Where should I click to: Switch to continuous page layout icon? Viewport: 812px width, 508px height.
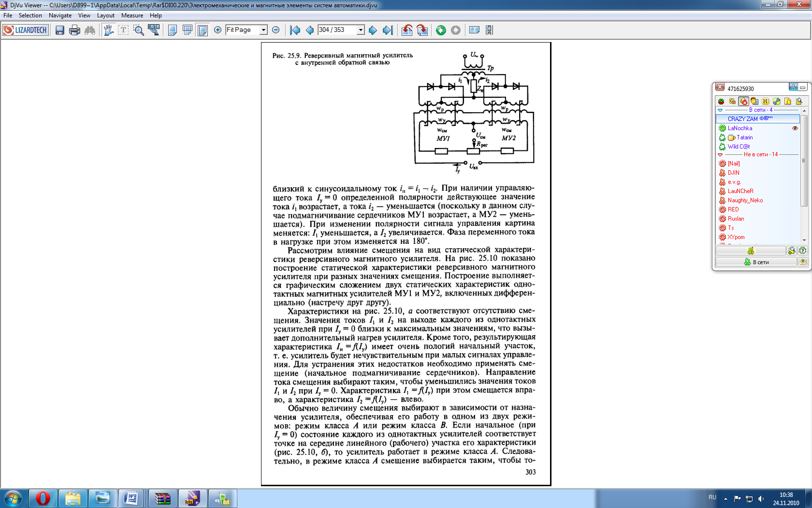click(188, 30)
